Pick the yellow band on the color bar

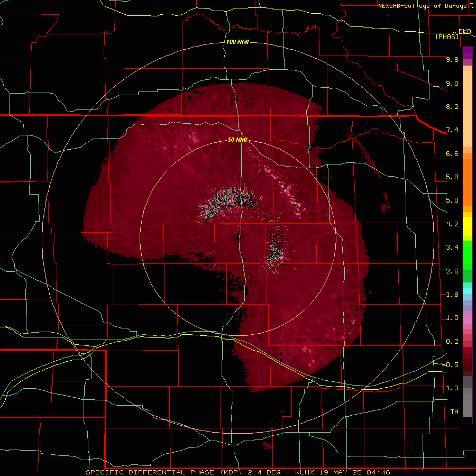point(467,226)
